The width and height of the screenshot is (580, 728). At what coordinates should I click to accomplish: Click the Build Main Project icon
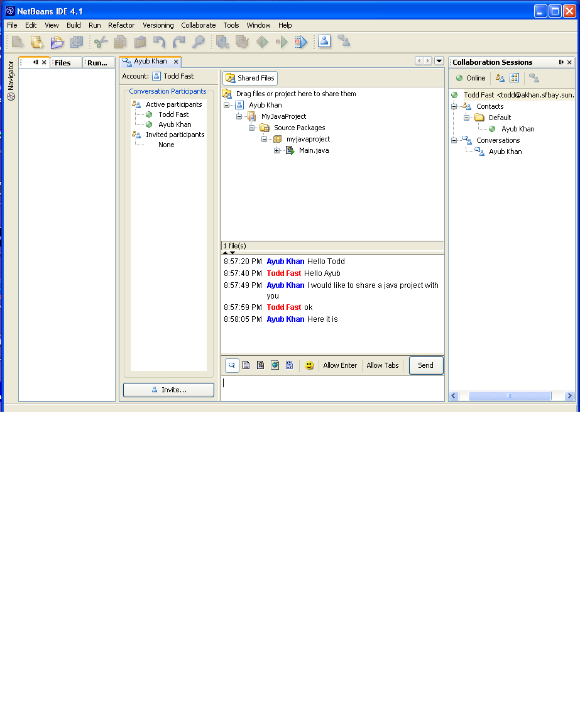click(x=222, y=42)
